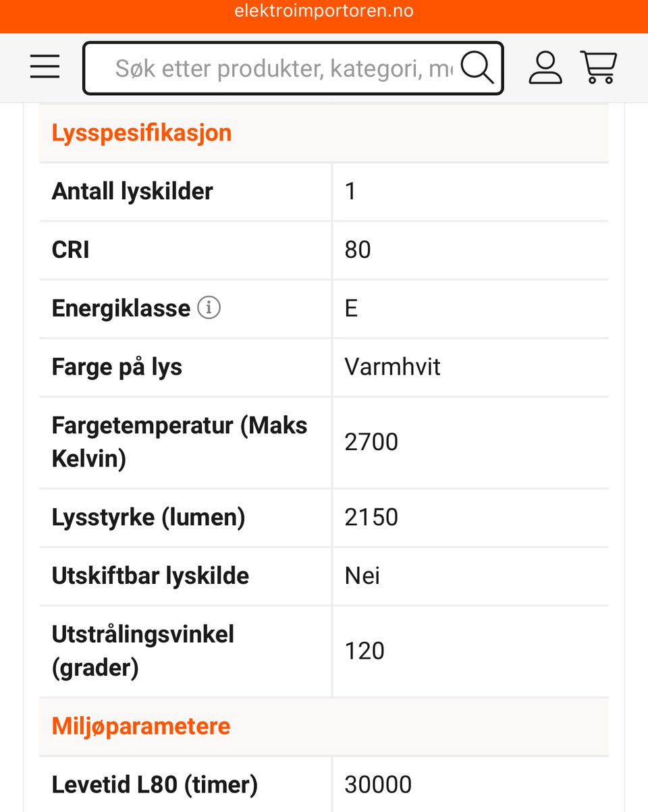Click the search magnifying glass icon
The image size is (648, 812).
(477, 67)
